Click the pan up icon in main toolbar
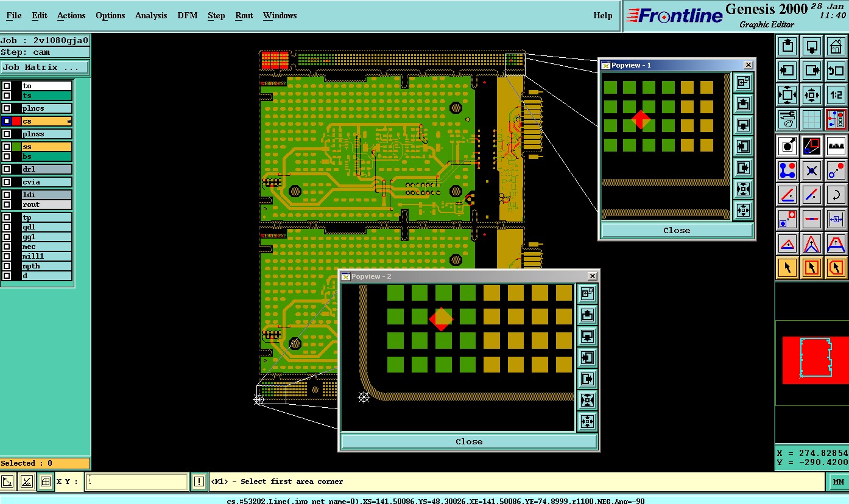 click(787, 47)
